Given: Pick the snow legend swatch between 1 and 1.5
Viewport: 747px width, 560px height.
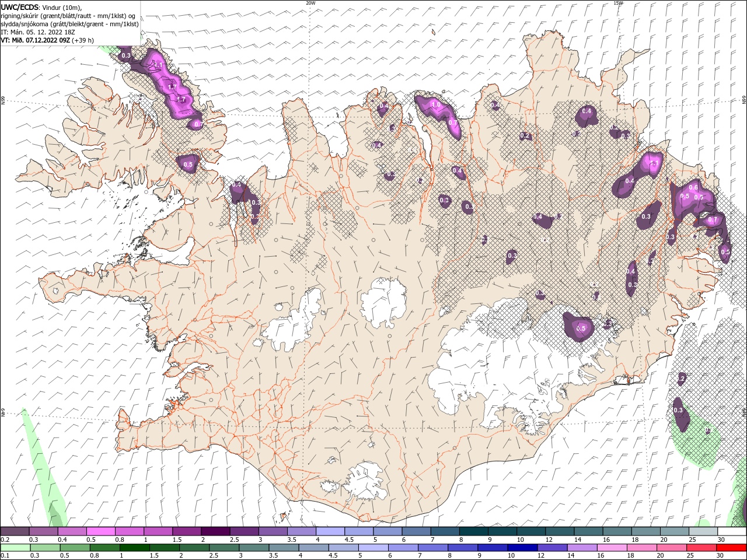Looking at the screenshot, I should (158, 531).
